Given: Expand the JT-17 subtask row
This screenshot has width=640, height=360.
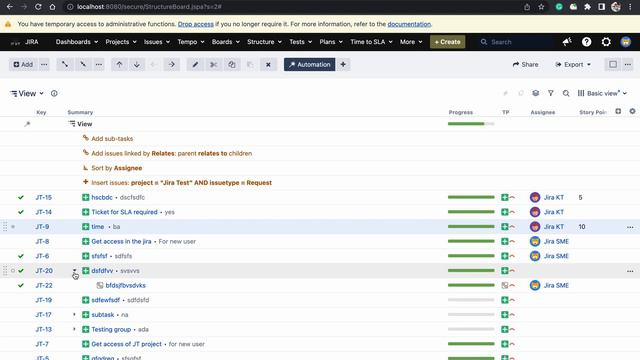Looking at the screenshot, I should click(x=74, y=314).
